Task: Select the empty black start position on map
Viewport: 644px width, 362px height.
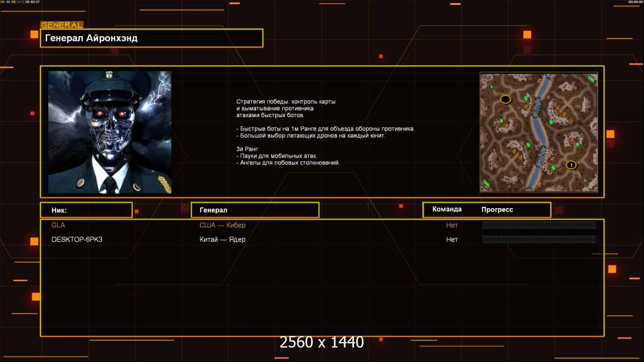Action: (505, 99)
